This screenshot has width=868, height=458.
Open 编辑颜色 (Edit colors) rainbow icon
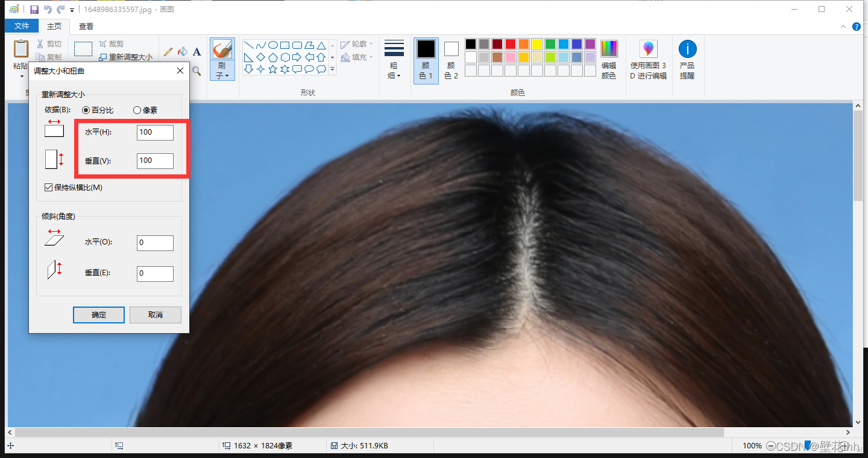click(609, 48)
